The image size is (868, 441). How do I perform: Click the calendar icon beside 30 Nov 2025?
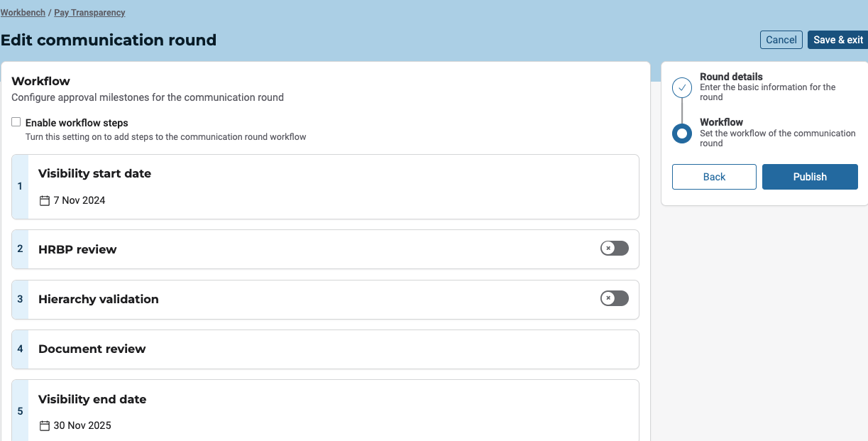(45, 426)
